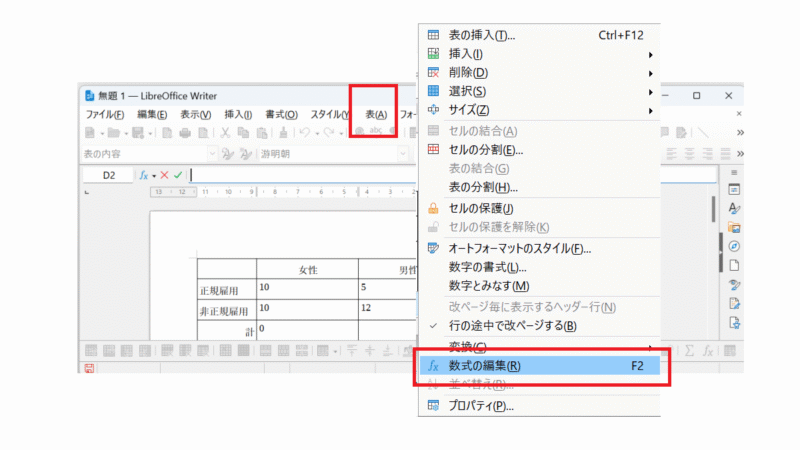Choose セルの分割(E)... menu entry
The width and height of the screenshot is (800, 450).
coord(540,149)
